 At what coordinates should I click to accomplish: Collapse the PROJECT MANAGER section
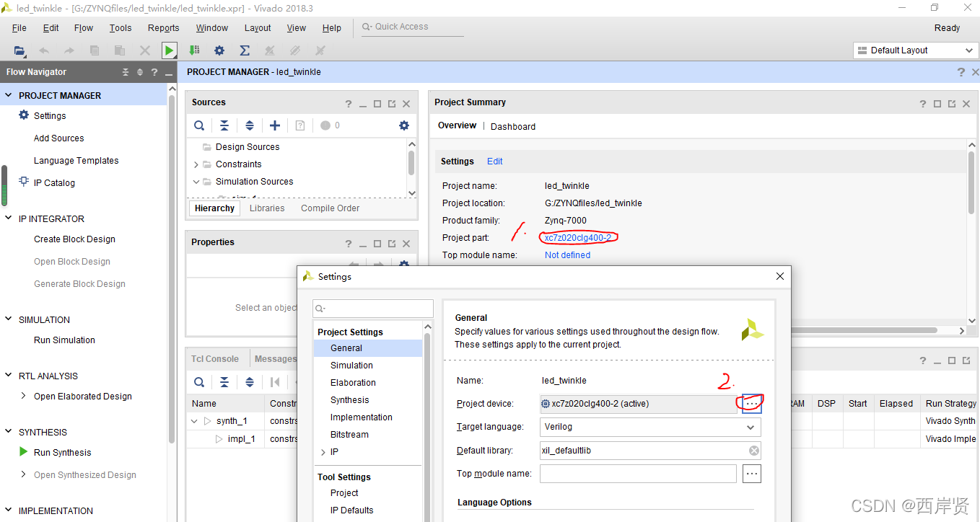(9, 95)
